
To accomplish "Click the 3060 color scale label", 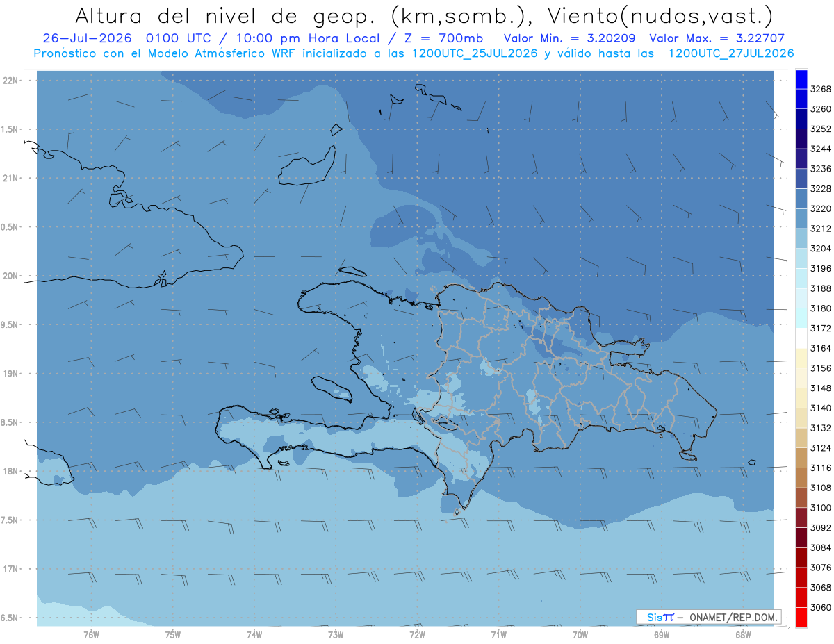I will point(821,607).
